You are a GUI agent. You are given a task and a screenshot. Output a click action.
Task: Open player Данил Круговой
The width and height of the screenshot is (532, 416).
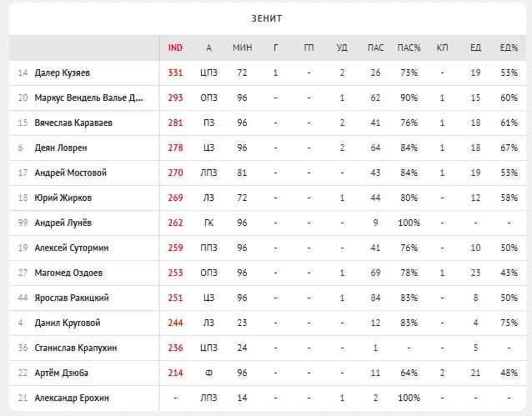point(68,323)
